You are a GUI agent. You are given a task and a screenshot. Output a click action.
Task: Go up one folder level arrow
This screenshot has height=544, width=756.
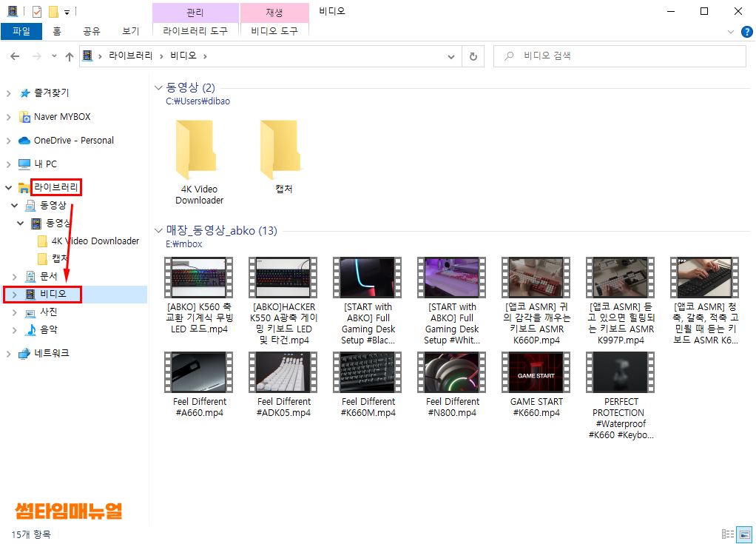70,56
